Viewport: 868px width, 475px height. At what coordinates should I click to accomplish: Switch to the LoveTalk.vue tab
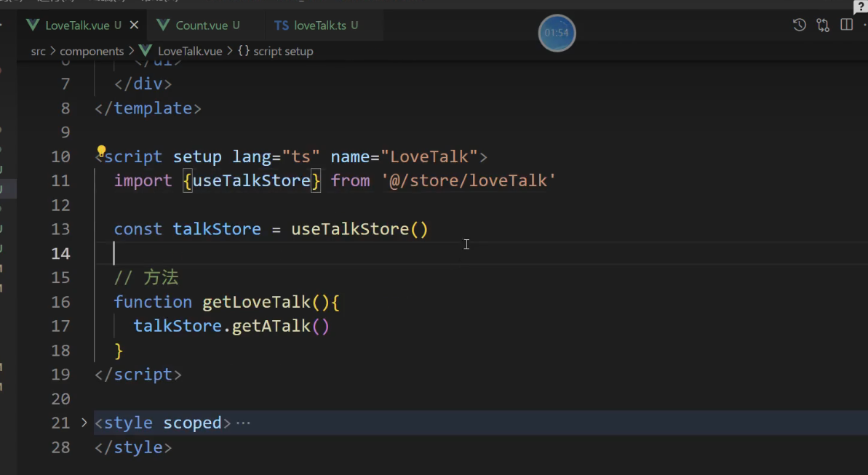78,25
